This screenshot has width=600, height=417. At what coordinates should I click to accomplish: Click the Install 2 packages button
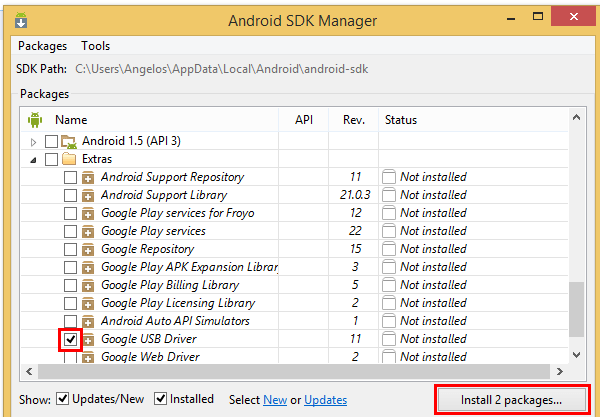coord(512,400)
